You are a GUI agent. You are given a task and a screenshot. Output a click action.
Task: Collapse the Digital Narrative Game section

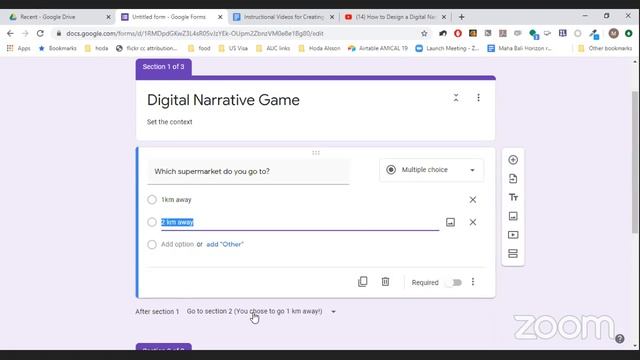coord(456,98)
